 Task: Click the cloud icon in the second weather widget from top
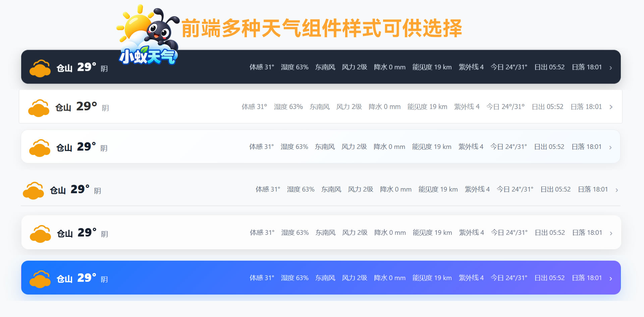(39, 108)
